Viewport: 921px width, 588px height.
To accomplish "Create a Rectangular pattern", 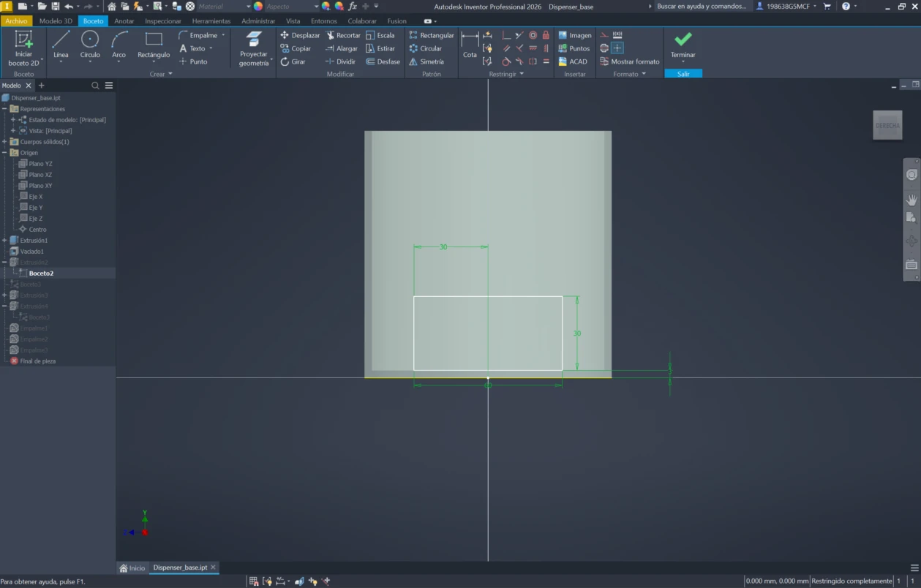I will [x=432, y=35].
